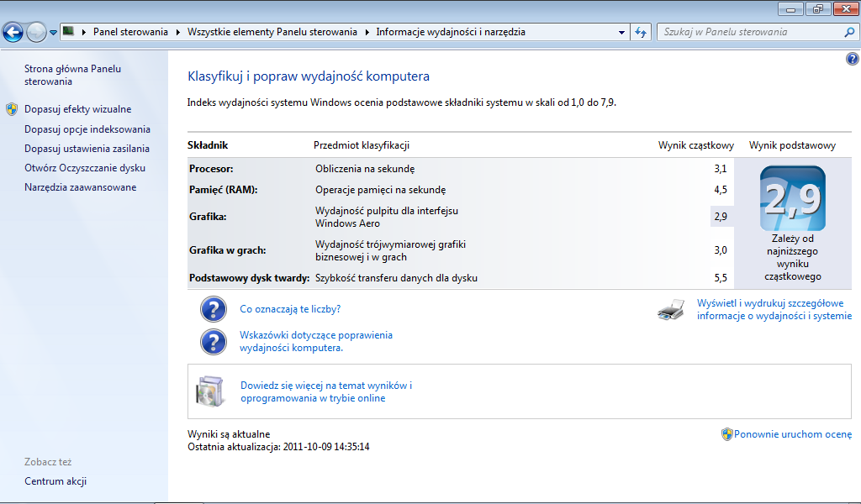861x504 pixels.
Task: Click the greyed Forward navigation arrow
Action: [36, 32]
